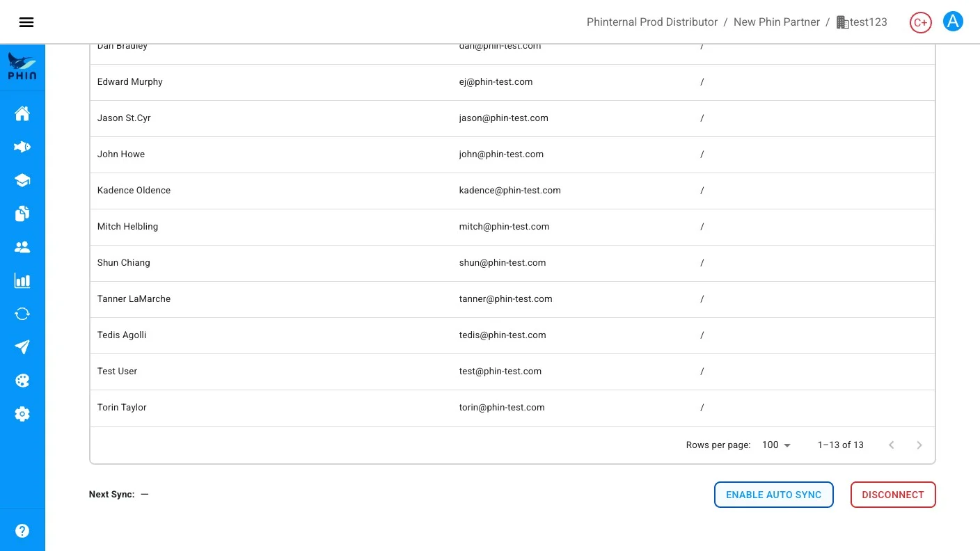The image size is (980, 551).
Task: Click email ej@phin-test.com
Action: point(496,82)
